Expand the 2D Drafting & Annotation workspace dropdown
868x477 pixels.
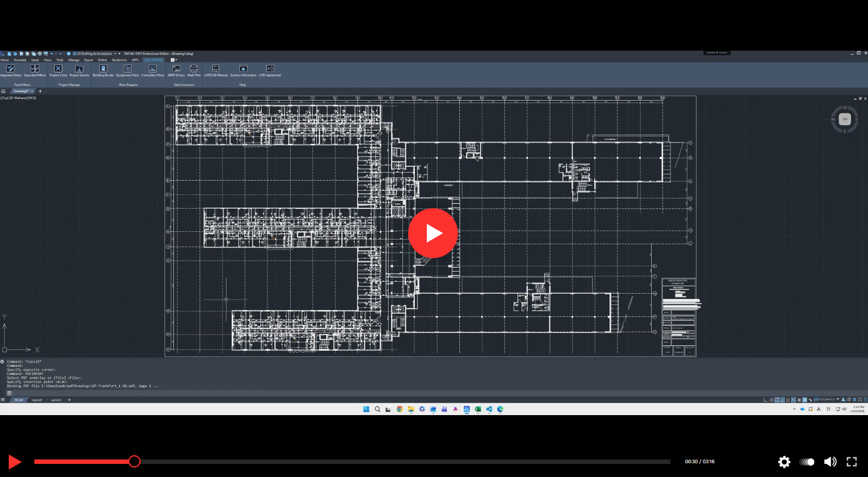116,54
